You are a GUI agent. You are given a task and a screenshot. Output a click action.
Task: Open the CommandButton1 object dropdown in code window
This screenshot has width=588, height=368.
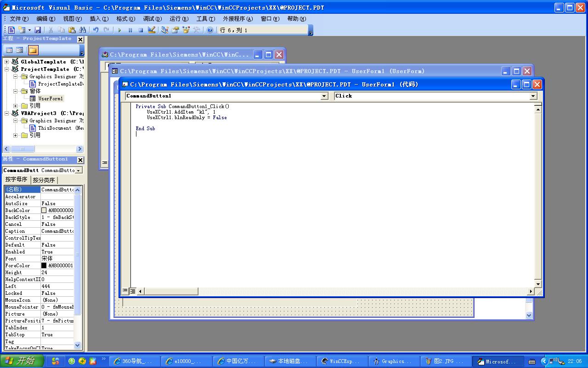point(324,96)
